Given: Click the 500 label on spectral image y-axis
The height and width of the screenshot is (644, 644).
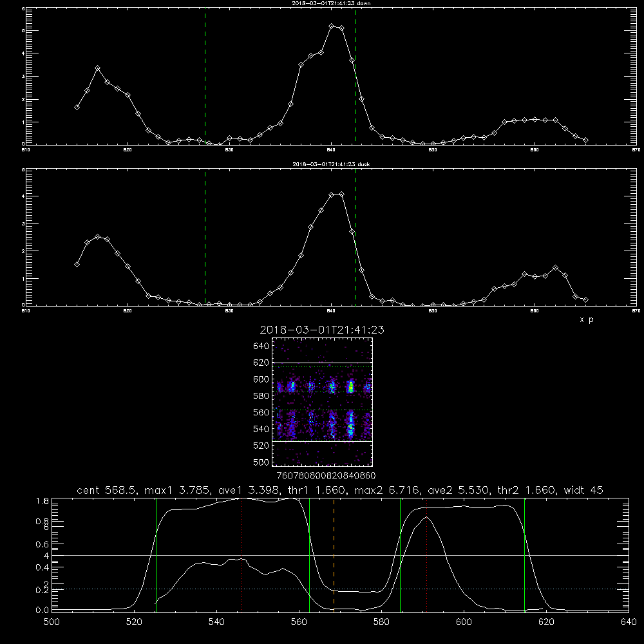Looking at the screenshot, I should coord(261,462).
